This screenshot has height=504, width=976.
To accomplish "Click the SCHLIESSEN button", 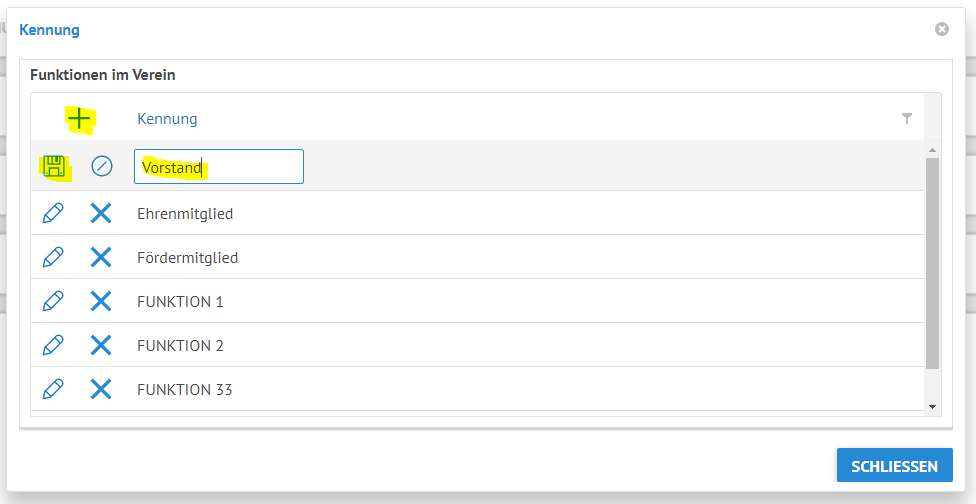I will tap(894, 465).
